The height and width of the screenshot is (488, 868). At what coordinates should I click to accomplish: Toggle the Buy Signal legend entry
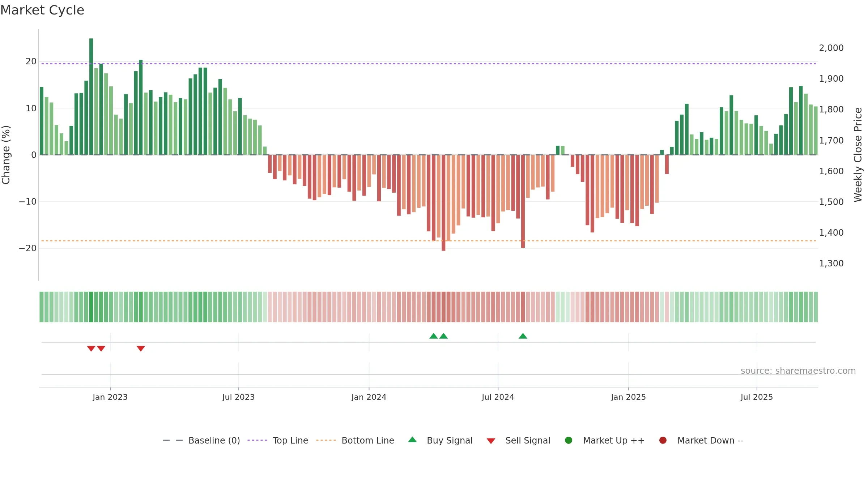pos(440,440)
